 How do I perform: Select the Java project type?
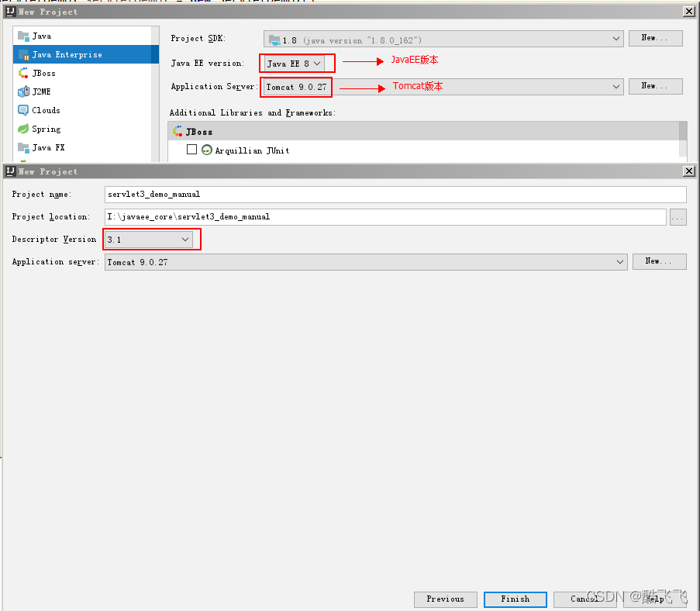83,36
